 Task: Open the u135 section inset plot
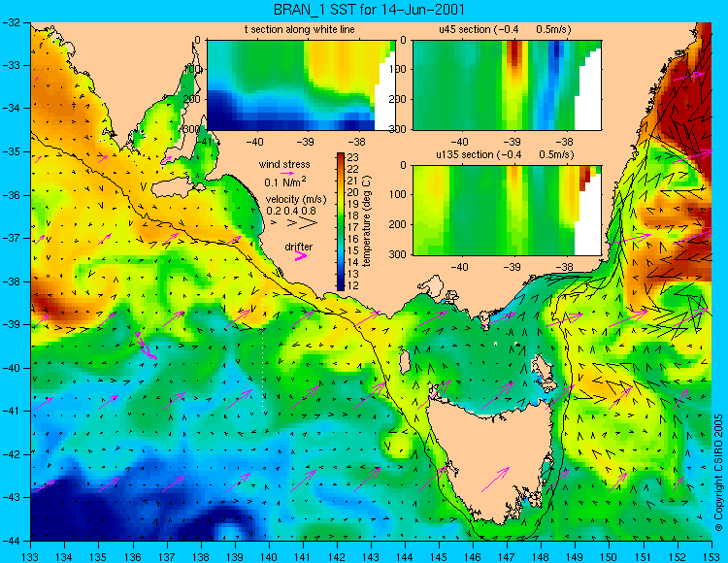pyautogui.click(x=507, y=211)
